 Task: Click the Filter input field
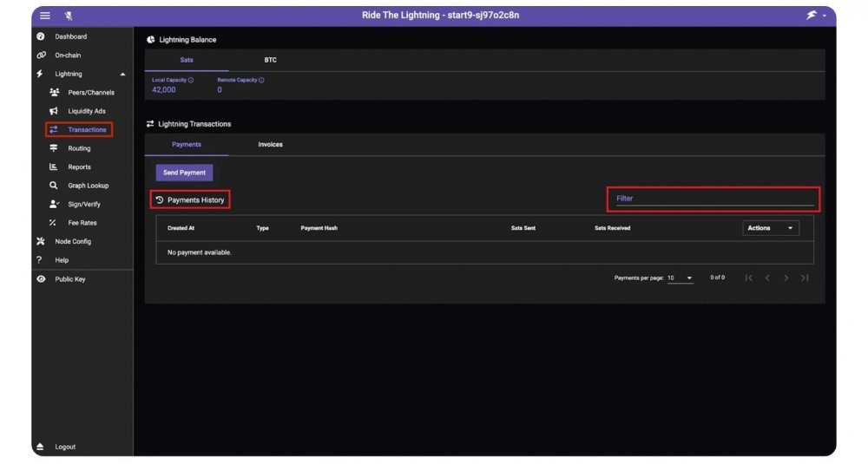click(x=714, y=199)
